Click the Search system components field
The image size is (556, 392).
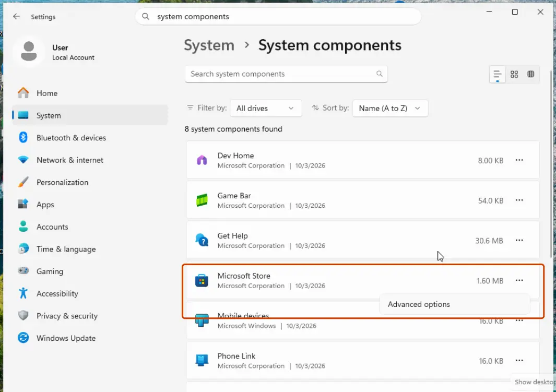click(x=286, y=74)
